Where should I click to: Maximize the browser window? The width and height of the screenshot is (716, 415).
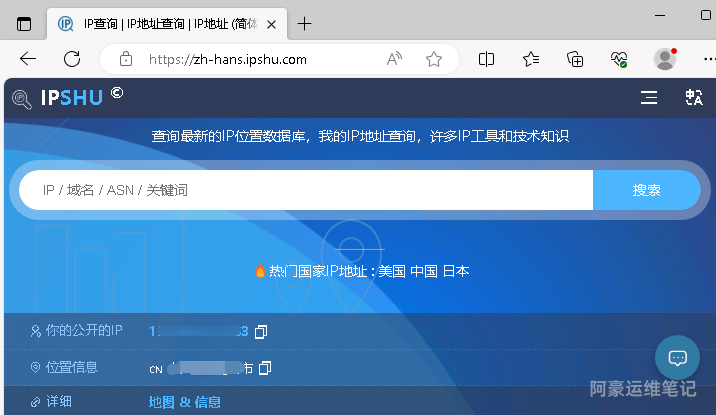point(705,15)
